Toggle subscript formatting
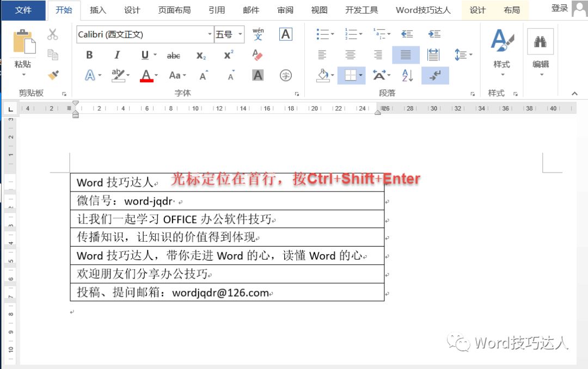The height and width of the screenshot is (369, 588). 201,56
